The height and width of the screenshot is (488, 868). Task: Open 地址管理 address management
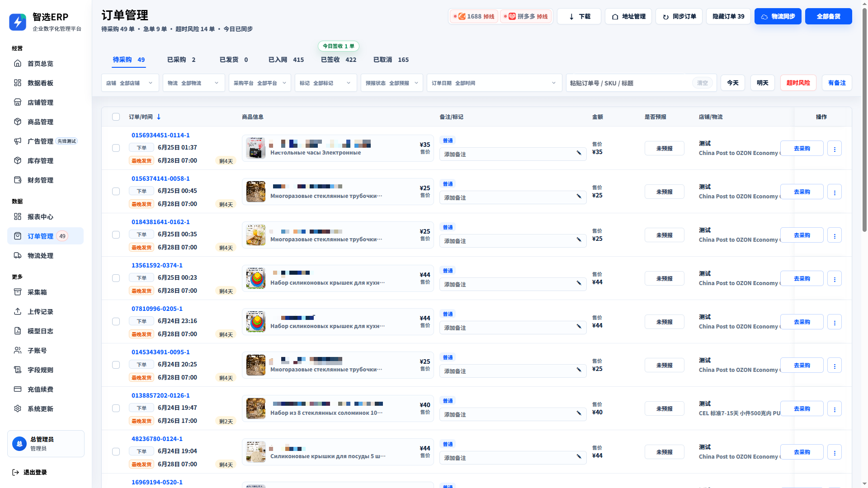click(x=628, y=16)
